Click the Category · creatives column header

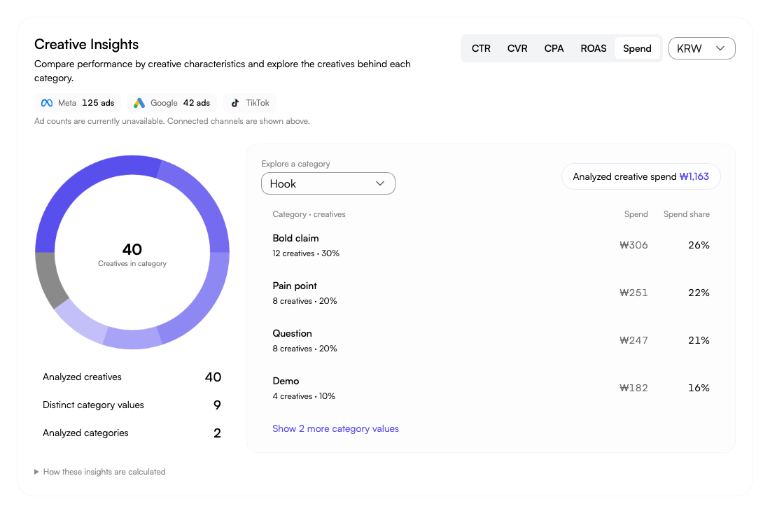coord(309,214)
